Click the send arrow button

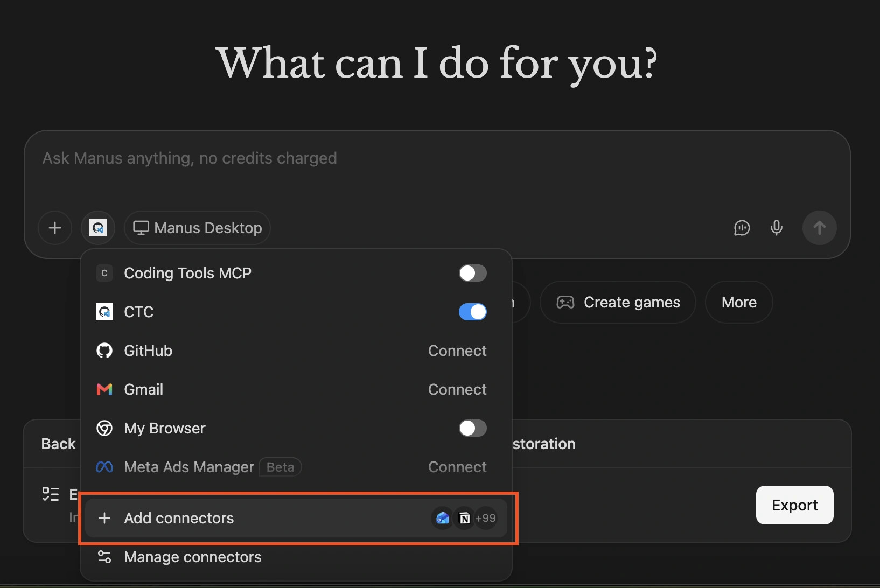[819, 228]
